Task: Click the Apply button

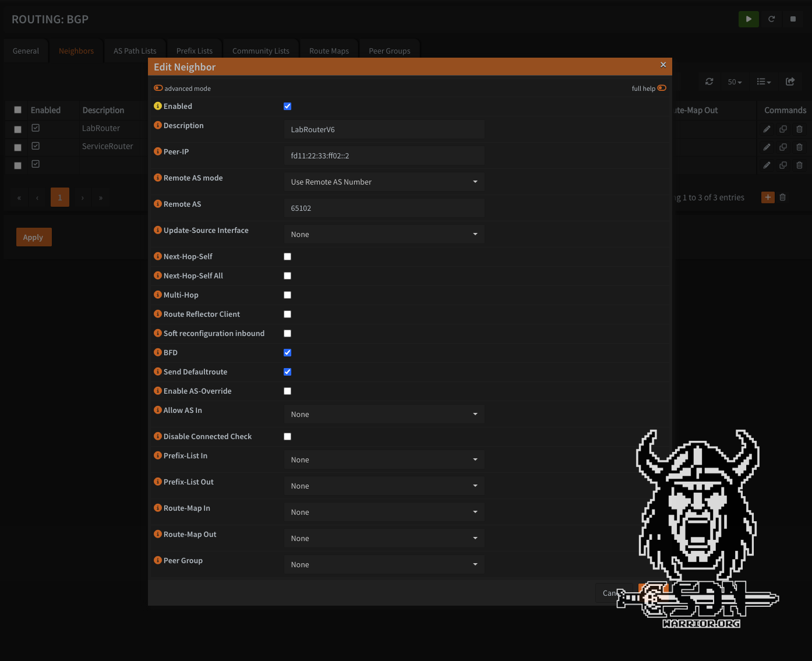Action: pyautogui.click(x=34, y=237)
